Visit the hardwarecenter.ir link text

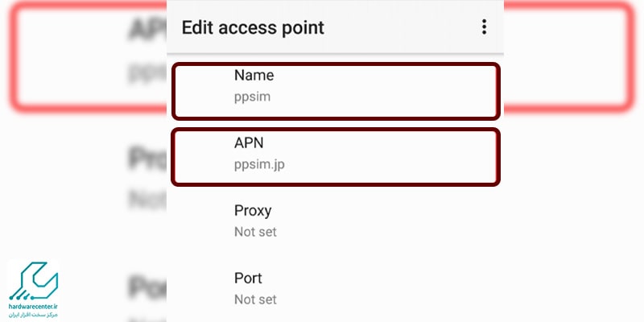click(x=33, y=308)
